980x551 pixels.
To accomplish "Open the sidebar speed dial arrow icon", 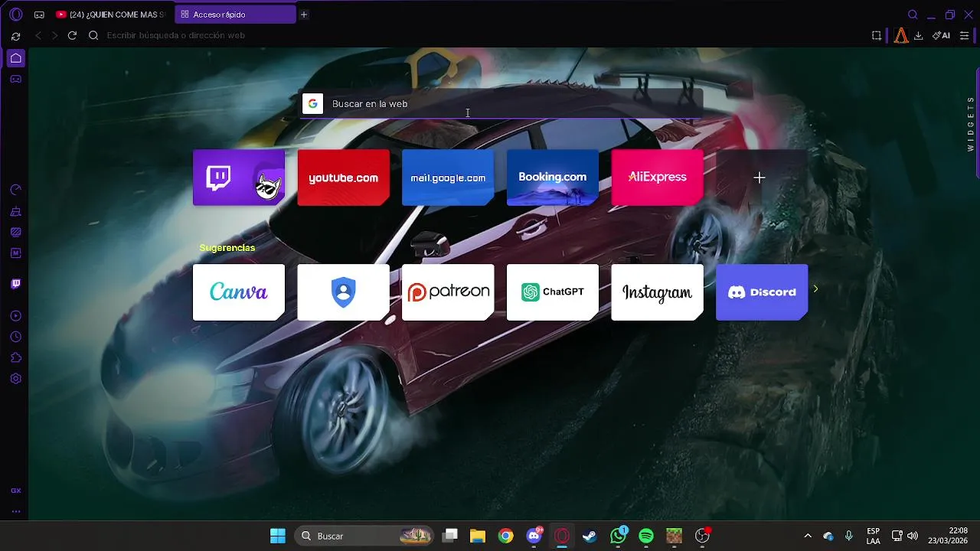I will point(15,190).
